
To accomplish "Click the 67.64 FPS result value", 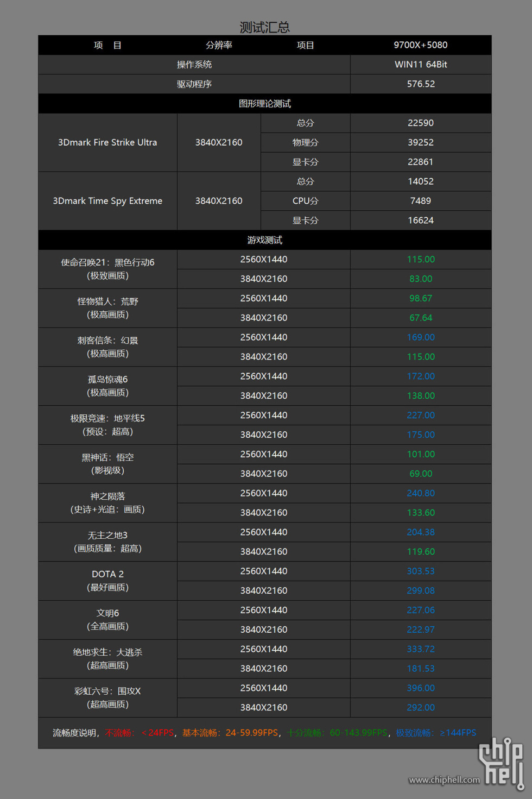I will 421,318.
